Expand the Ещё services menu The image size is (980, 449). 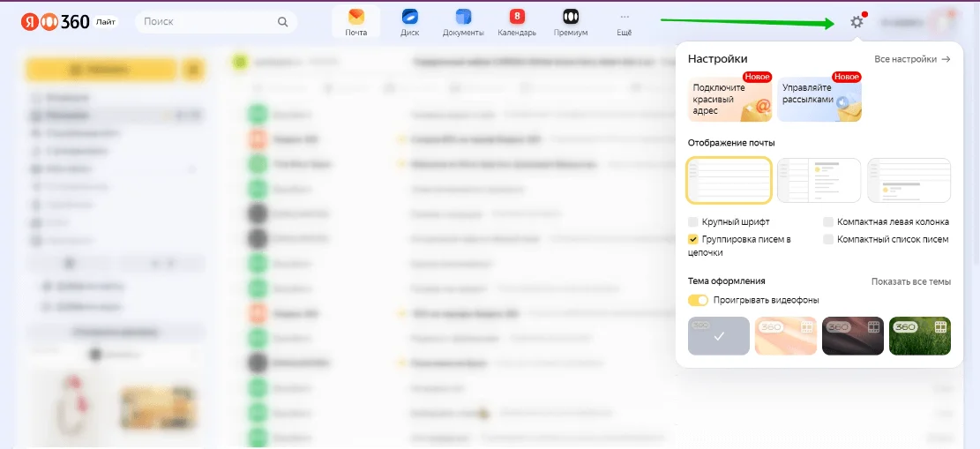625,22
